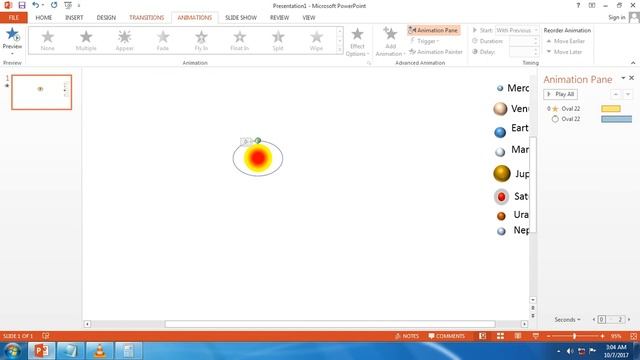Select slide 1 thumbnail
Image resolution: width=640 pixels, height=360 pixels.
(x=42, y=92)
